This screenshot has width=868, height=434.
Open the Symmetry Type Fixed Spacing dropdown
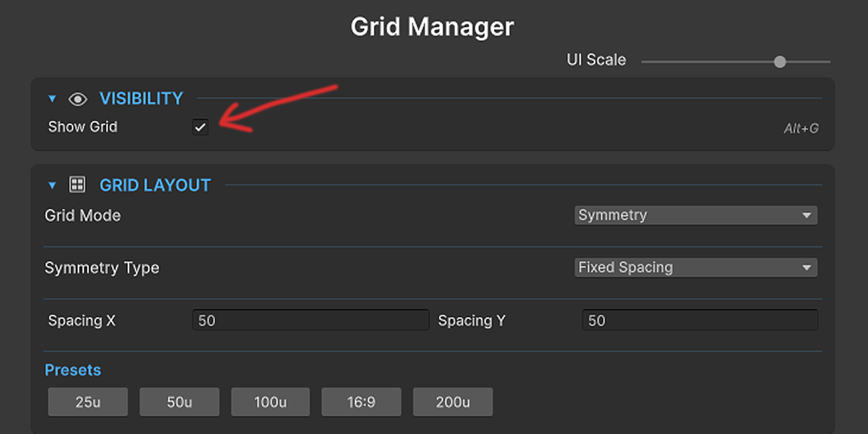click(x=695, y=268)
